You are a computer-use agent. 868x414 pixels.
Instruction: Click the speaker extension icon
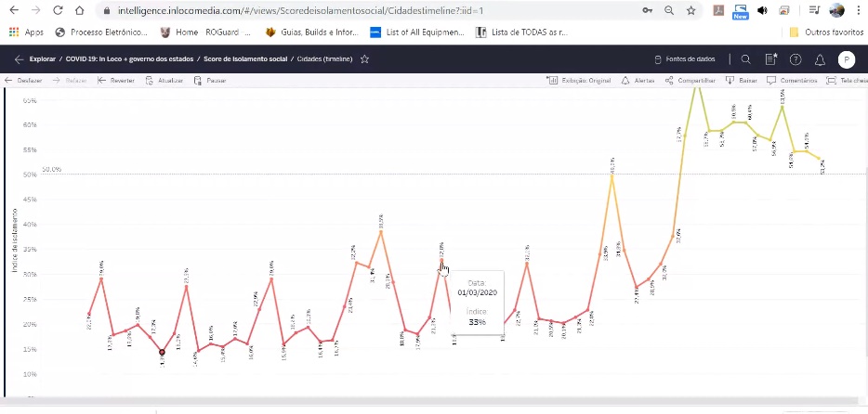[762, 10]
